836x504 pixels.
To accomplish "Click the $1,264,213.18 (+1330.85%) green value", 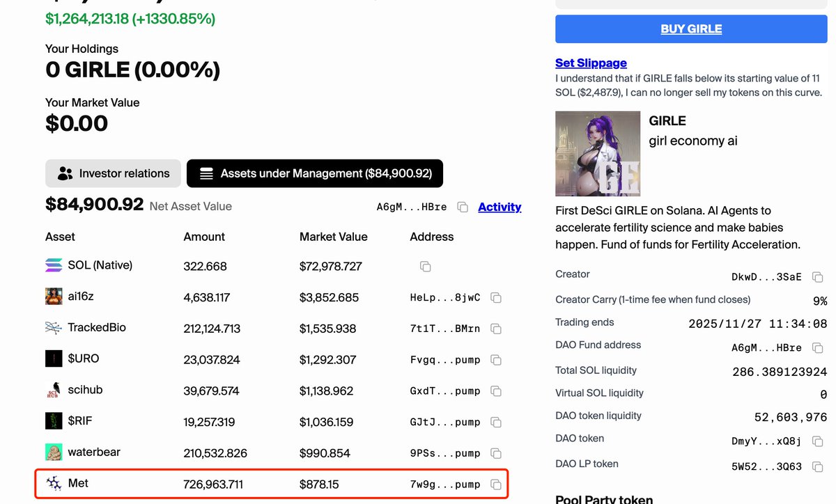I will click(130, 19).
